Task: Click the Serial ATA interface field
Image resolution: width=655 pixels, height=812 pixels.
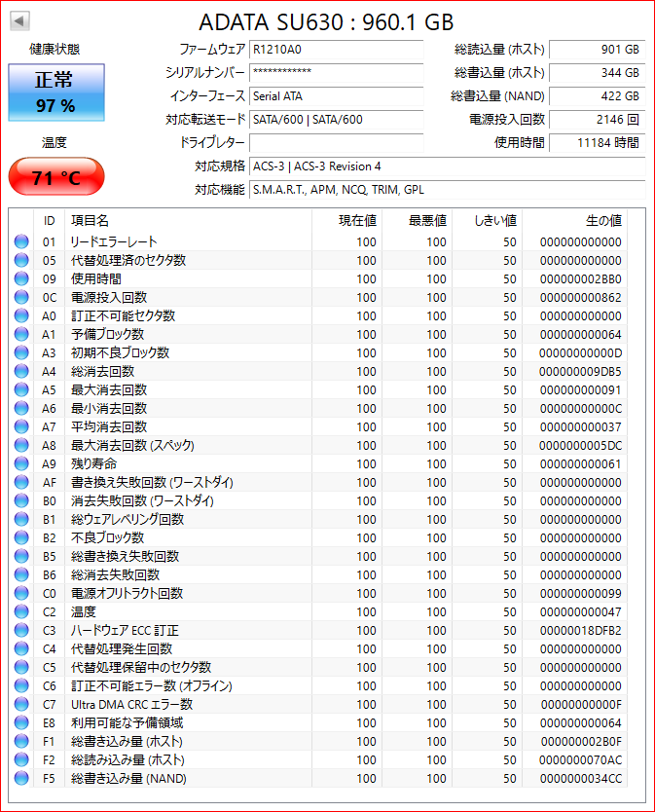Action: point(336,96)
